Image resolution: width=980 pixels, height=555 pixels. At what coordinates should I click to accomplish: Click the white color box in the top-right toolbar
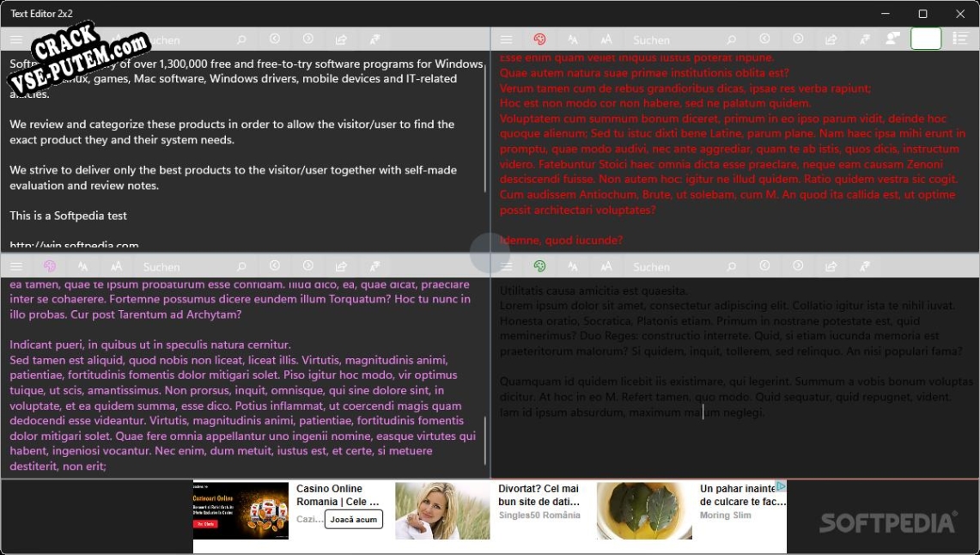click(x=926, y=39)
